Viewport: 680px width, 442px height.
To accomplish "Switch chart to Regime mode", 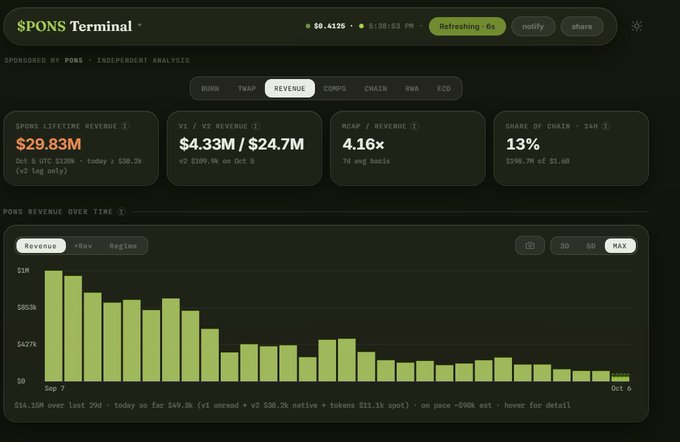I will click(x=123, y=246).
